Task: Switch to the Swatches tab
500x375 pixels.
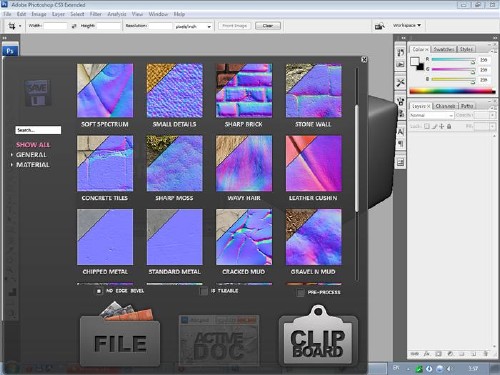Action: [444, 49]
